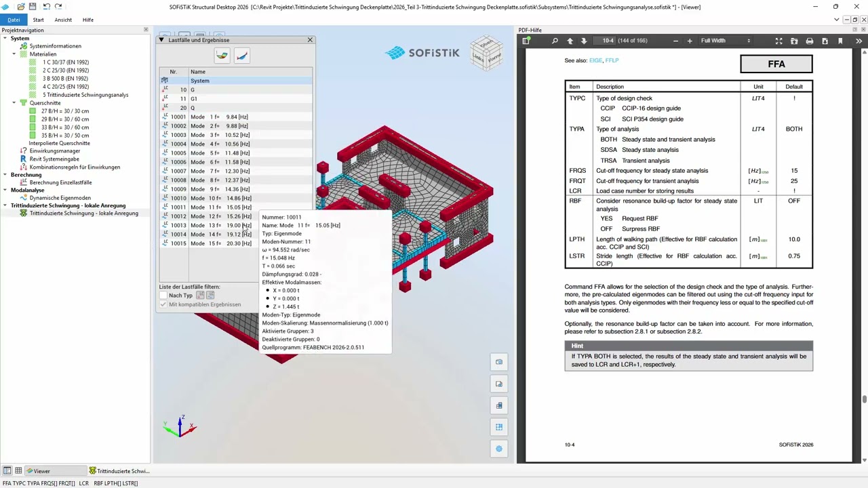Collapse the Berechnung tree node
868x488 pixels.
(5, 175)
